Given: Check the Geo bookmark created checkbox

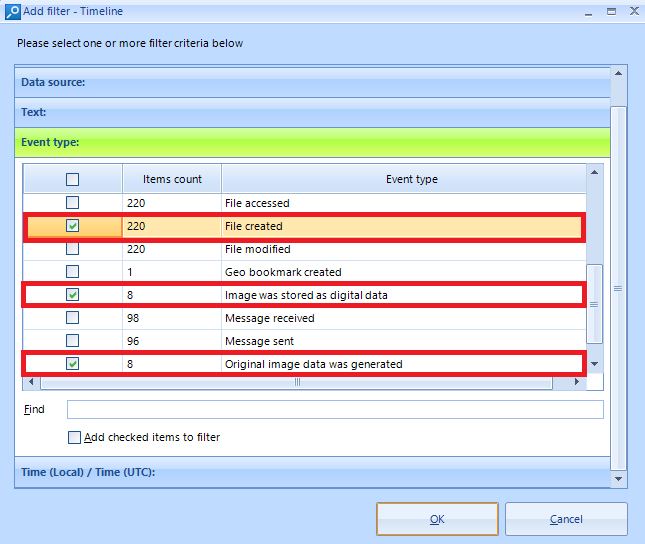Looking at the screenshot, I should click(x=72, y=272).
